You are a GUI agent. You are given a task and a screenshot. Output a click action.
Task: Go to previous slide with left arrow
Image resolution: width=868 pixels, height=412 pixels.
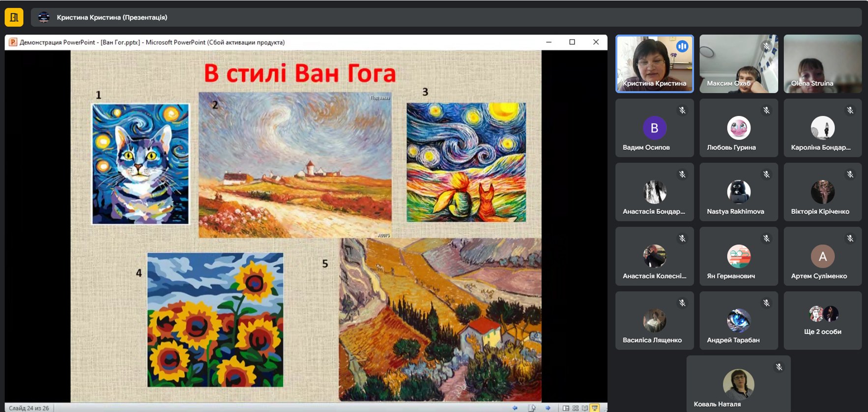click(515, 408)
